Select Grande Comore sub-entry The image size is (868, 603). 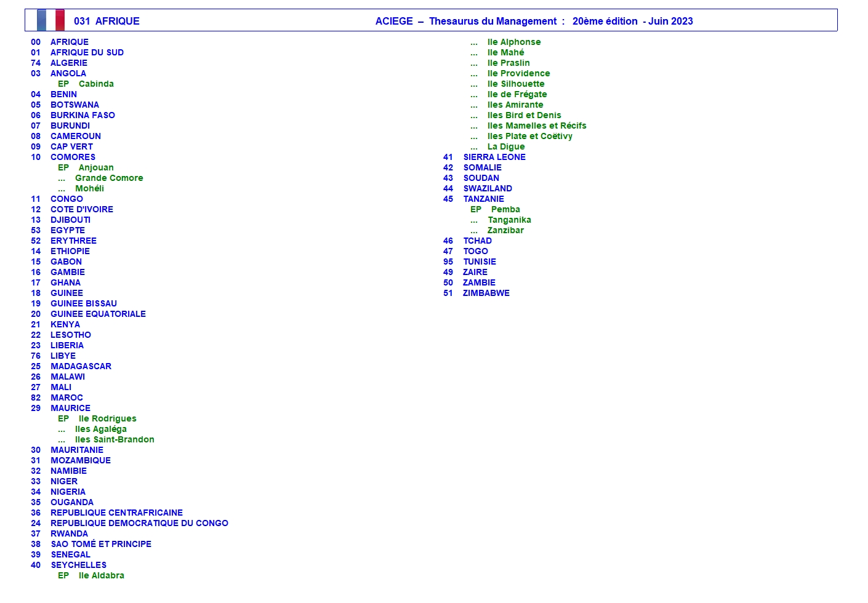click(x=109, y=178)
